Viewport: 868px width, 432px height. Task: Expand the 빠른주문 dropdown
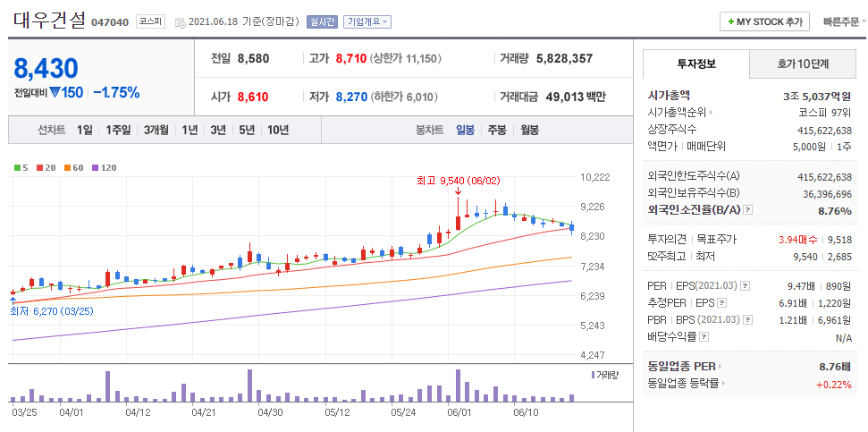(x=845, y=22)
